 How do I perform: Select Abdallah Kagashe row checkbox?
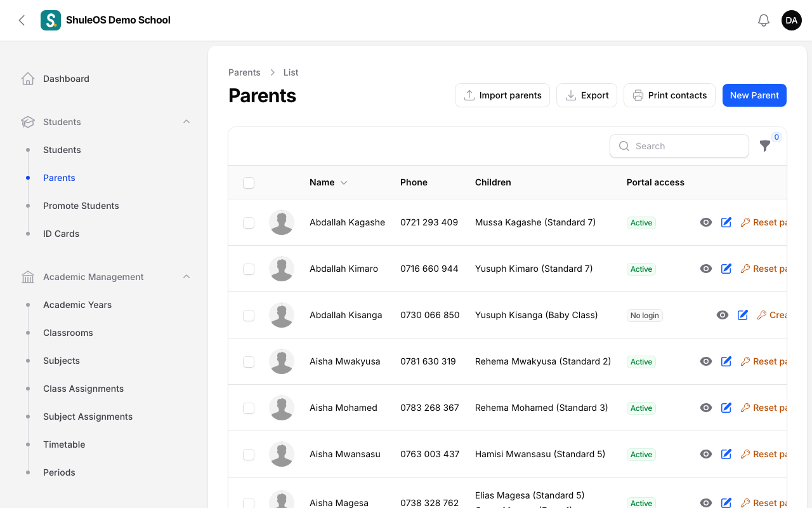pyautogui.click(x=249, y=223)
